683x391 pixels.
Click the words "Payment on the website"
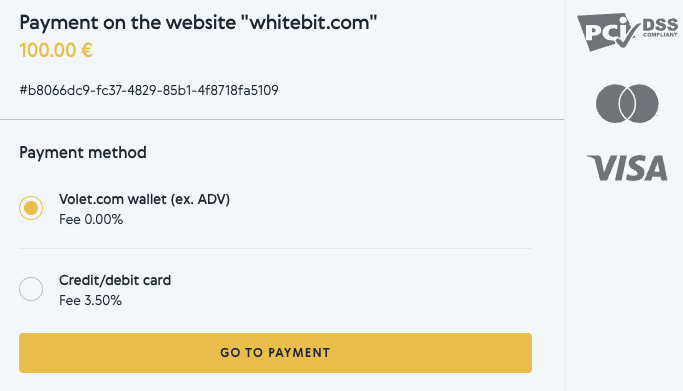[127, 23]
